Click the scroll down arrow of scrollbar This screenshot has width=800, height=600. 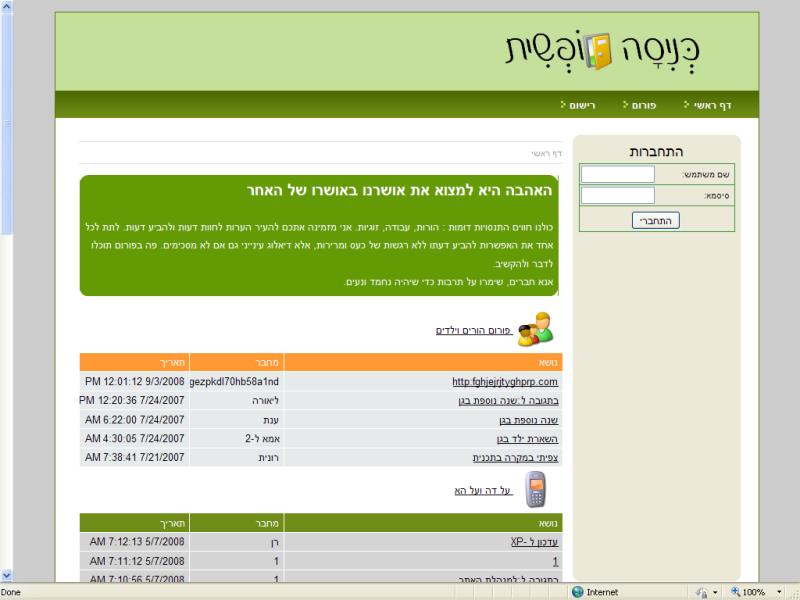[x=6, y=576]
